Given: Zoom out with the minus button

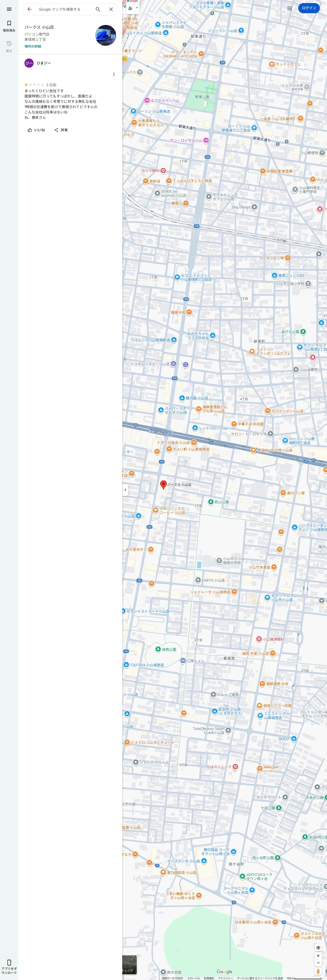Looking at the screenshot, I should 318,963.
